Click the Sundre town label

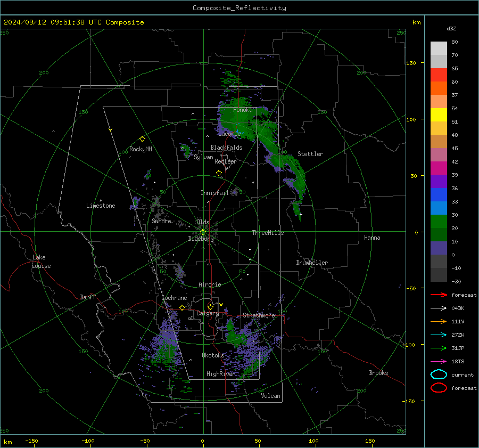click(x=161, y=221)
